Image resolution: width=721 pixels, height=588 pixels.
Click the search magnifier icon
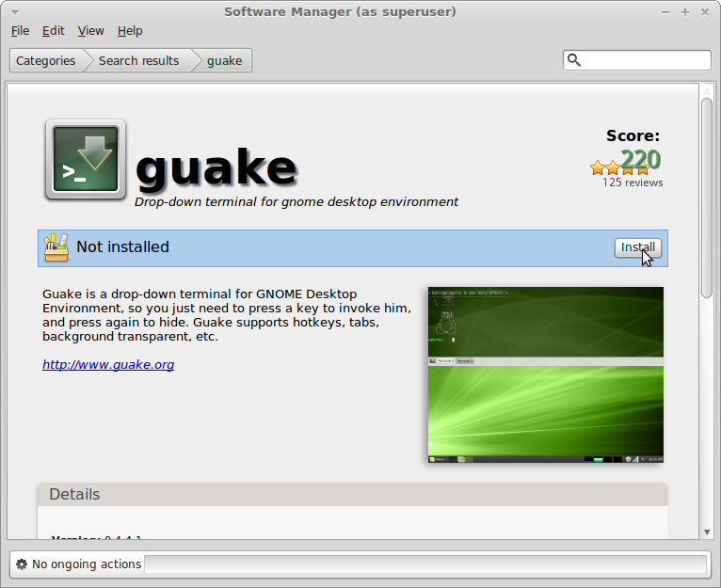pos(574,60)
